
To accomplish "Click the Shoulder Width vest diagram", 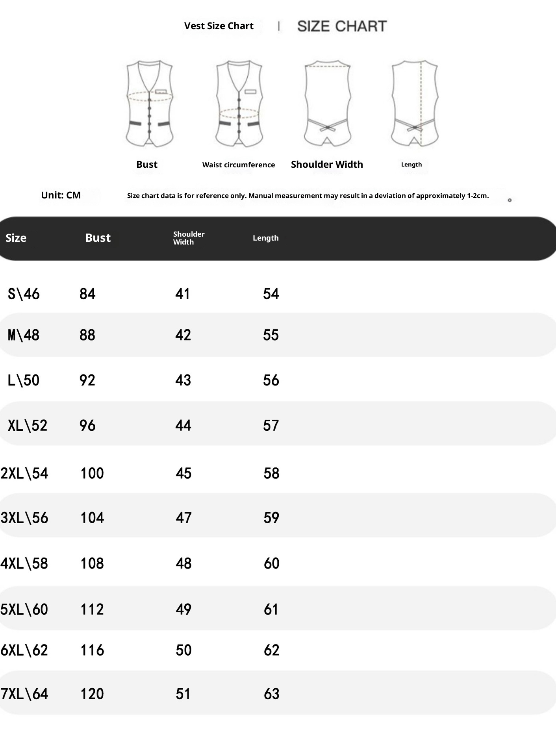I will 328,104.
